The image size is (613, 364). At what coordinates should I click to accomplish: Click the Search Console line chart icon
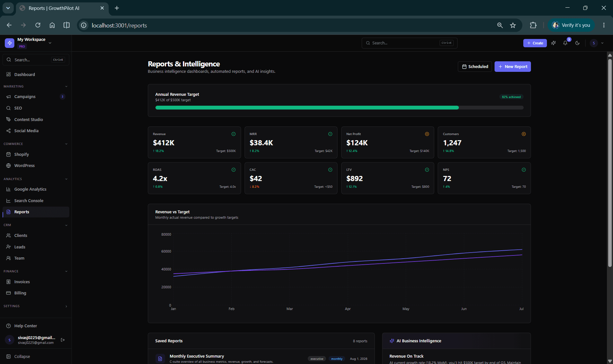click(9, 201)
